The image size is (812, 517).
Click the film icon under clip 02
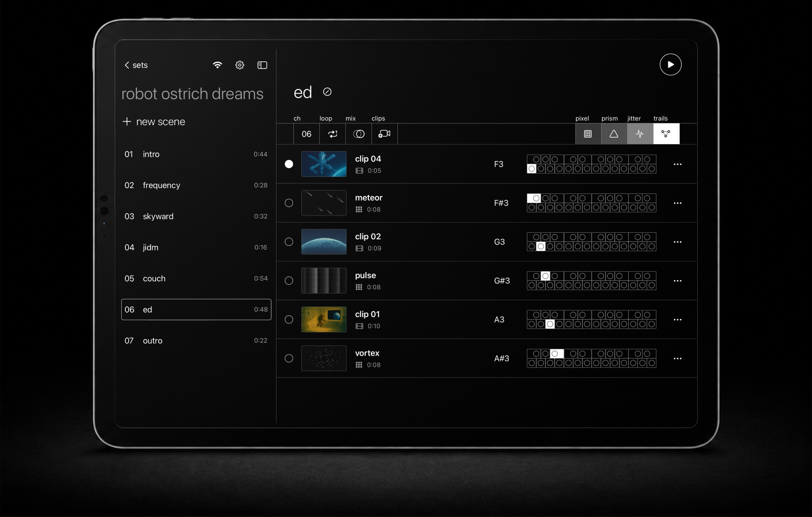pyautogui.click(x=359, y=248)
